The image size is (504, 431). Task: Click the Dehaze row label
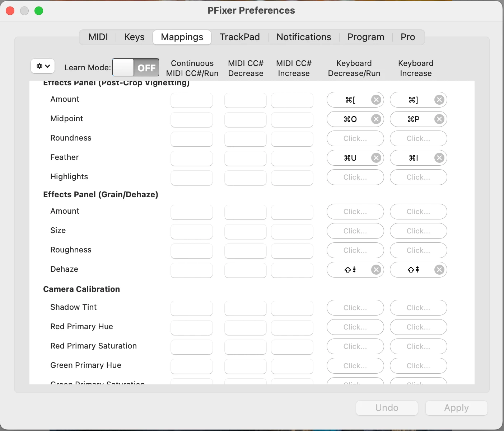pyautogui.click(x=64, y=269)
